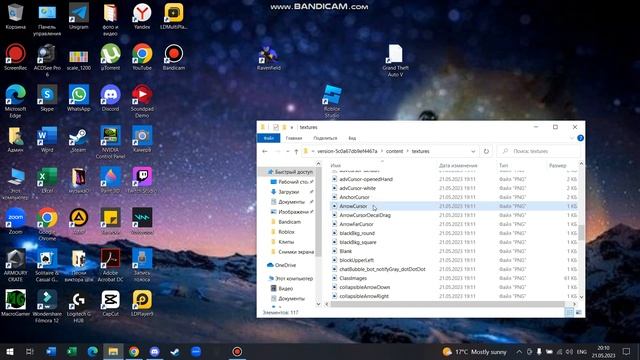Open Telegram (Unigram) desktop shortcut
The height and width of the screenshot is (360, 640).
pos(78,16)
